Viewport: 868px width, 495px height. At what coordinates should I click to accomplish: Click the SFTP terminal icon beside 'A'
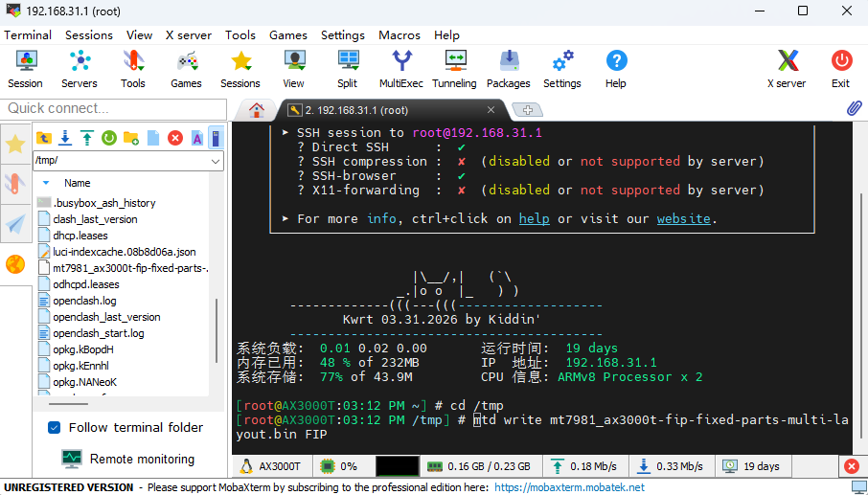[216, 138]
